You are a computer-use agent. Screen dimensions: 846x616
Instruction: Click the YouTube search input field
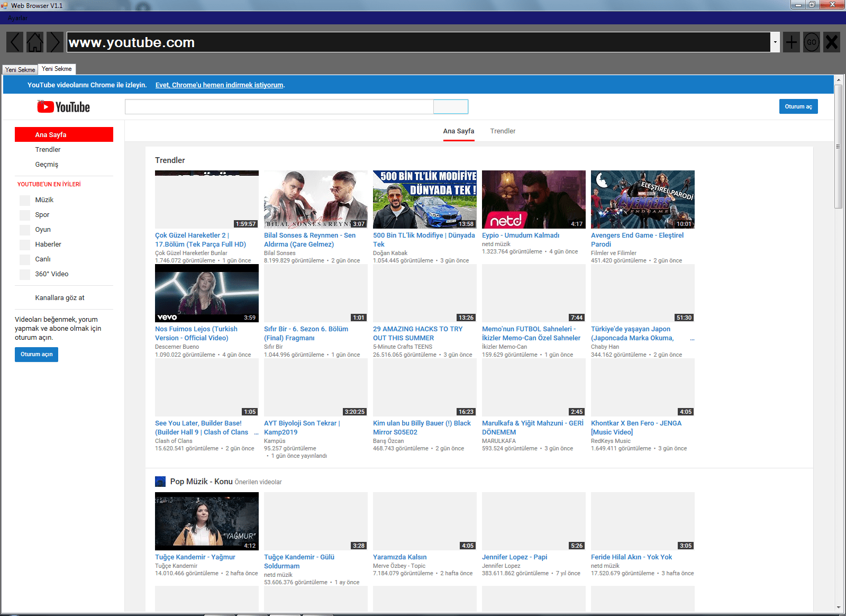pyautogui.click(x=279, y=106)
